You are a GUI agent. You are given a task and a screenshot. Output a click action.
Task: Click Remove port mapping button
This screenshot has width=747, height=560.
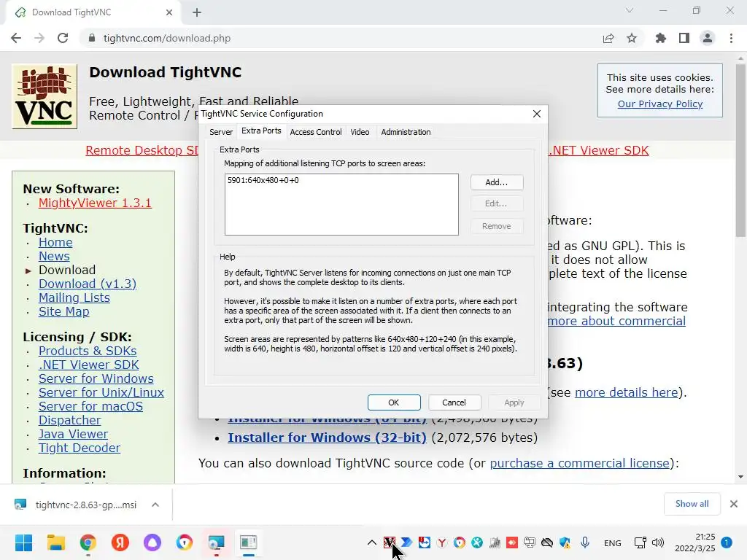click(x=496, y=226)
